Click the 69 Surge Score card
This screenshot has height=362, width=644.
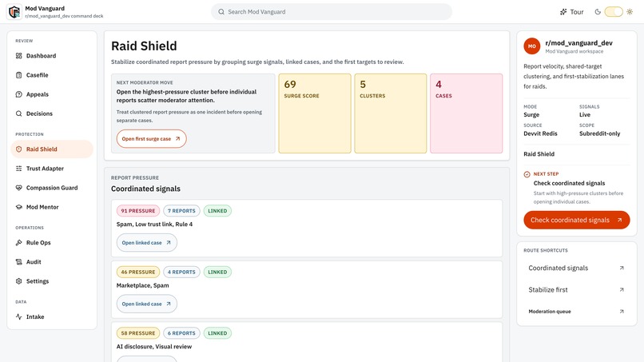point(315,113)
